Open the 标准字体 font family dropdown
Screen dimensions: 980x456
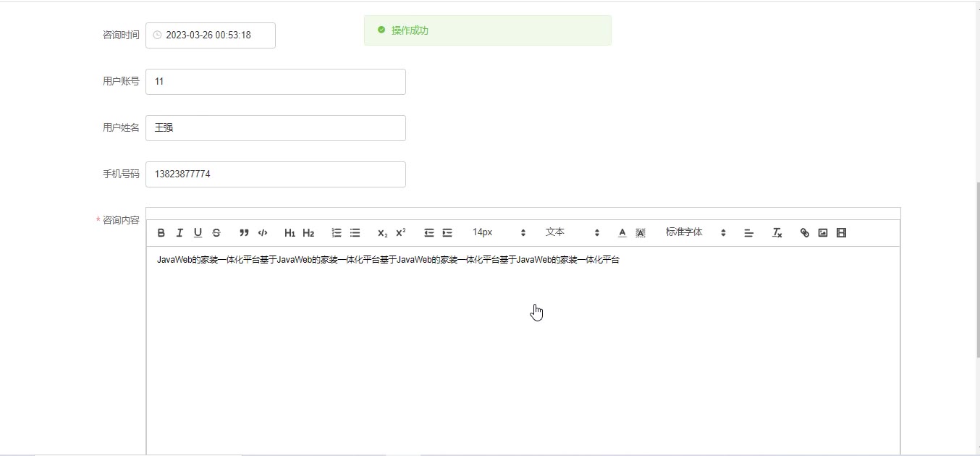coord(696,233)
